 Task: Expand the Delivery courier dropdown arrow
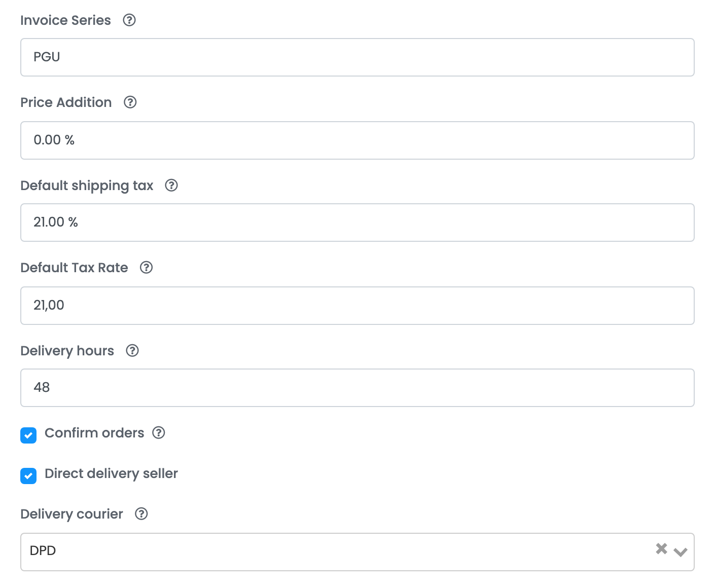[x=681, y=552]
